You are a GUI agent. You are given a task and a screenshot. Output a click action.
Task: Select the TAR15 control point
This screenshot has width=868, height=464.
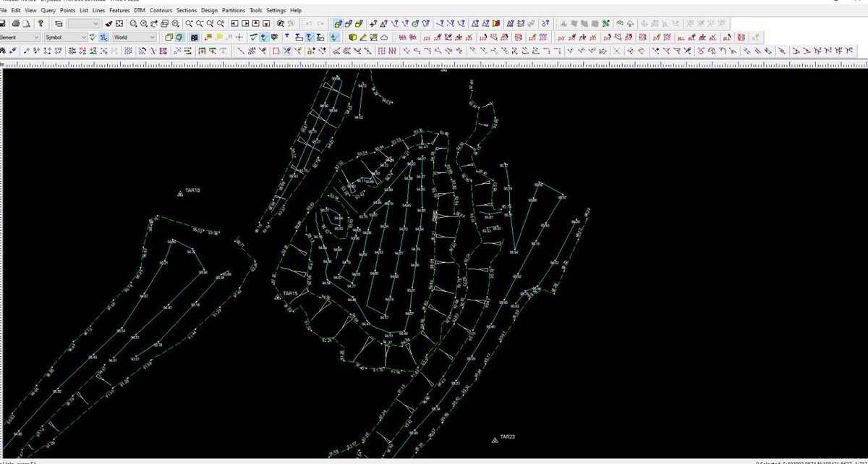tap(278, 297)
